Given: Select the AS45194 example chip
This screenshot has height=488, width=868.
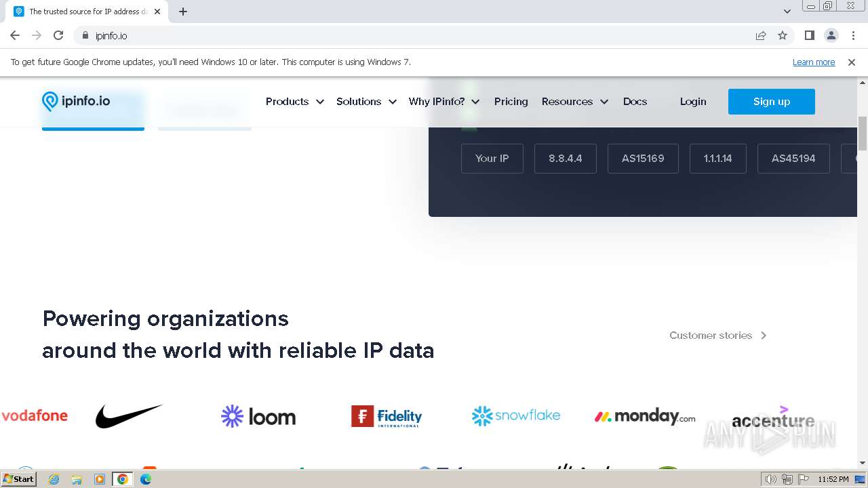Looking at the screenshot, I should (x=793, y=158).
